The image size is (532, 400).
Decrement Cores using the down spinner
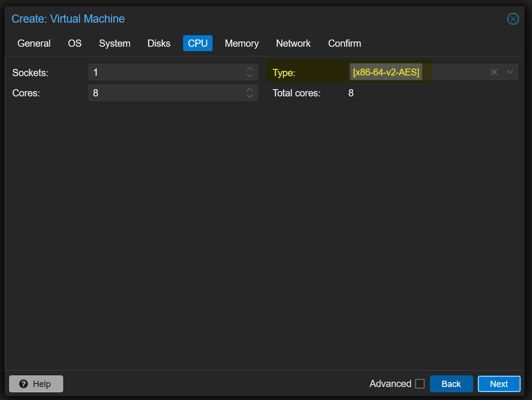coord(250,96)
